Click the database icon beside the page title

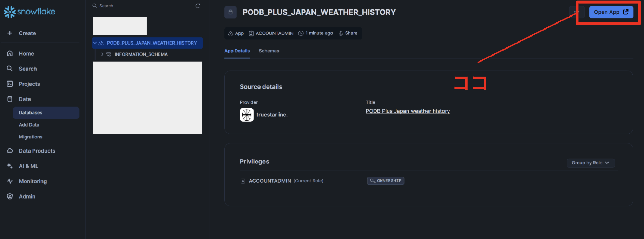click(230, 12)
